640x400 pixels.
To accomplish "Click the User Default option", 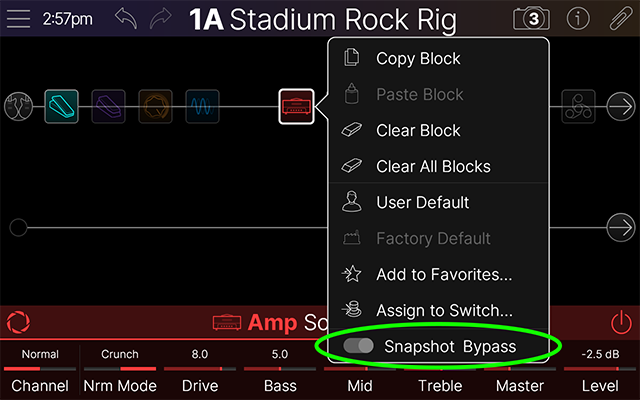I will pyautogui.click(x=422, y=202).
